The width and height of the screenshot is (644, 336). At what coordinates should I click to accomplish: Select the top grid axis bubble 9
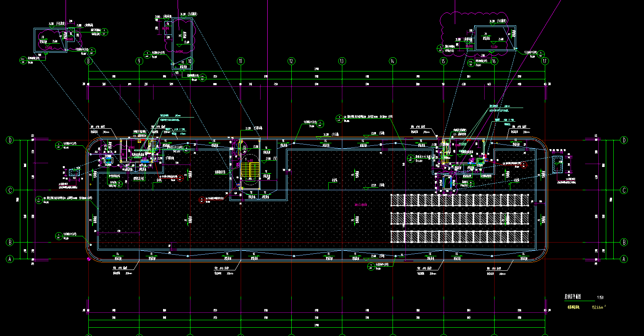[x=139, y=61]
